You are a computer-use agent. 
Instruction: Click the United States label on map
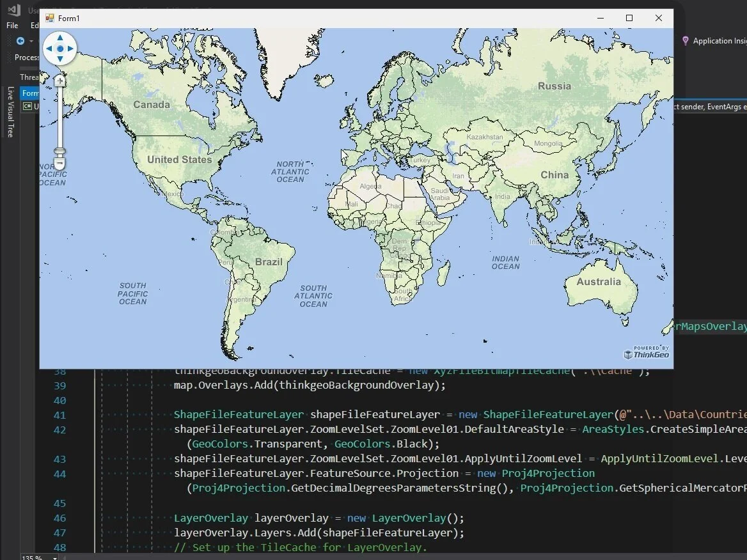pyautogui.click(x=180, y=160)
